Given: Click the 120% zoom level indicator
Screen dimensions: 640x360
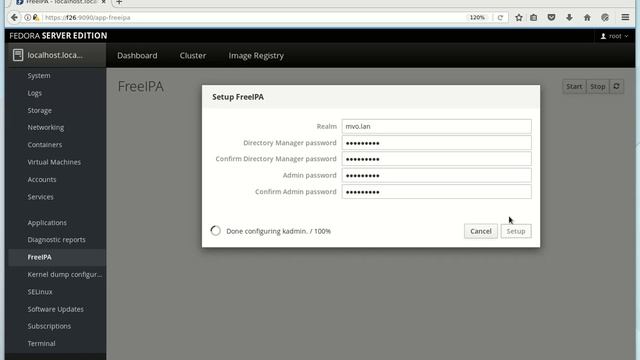Looking at the screenshot, I should (477, 18).
